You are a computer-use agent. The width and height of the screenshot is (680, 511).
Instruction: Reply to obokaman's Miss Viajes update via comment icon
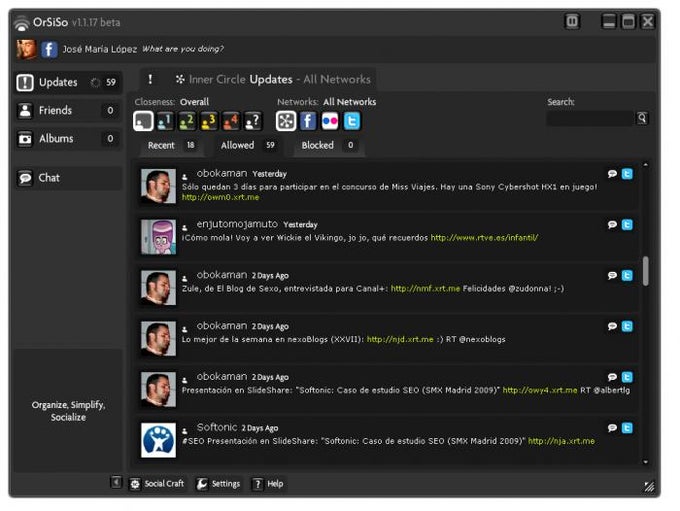(x=612, y=174)
